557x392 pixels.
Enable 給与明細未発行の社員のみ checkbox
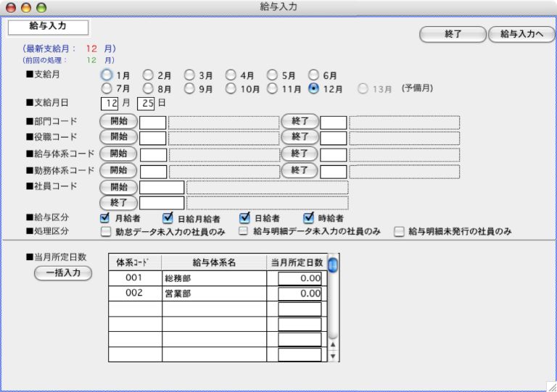coord(399,232)
